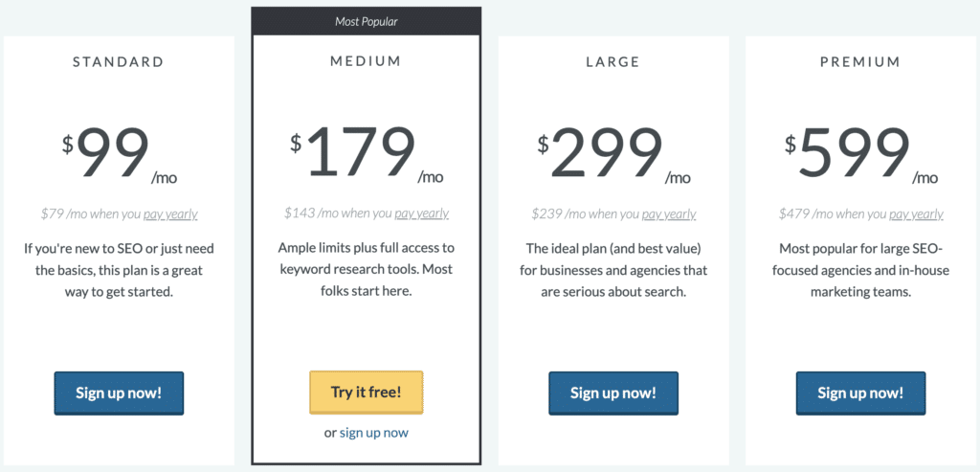The image size is (980, 472).
Task: Click the $299 /mo price
Action: click(x=613, y=154)
